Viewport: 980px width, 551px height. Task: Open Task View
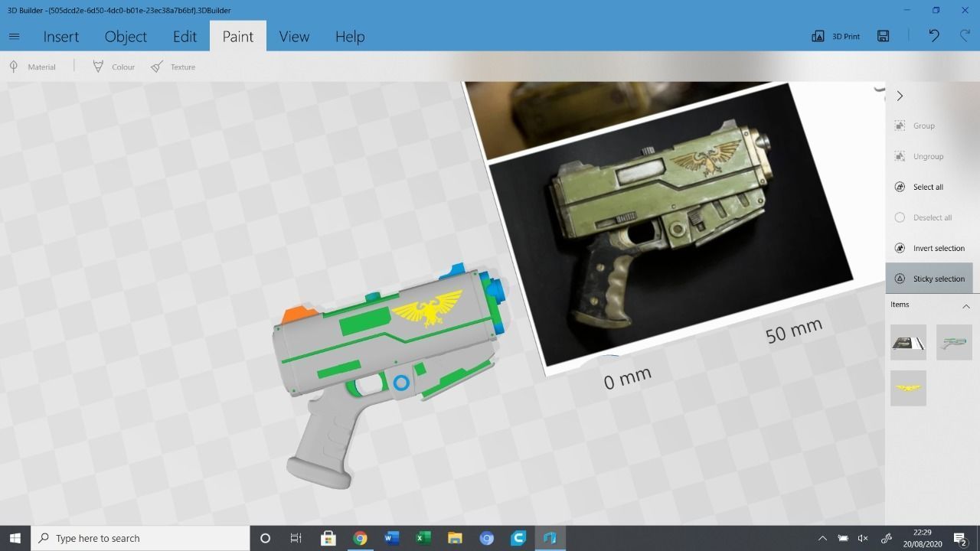[296, 538]
